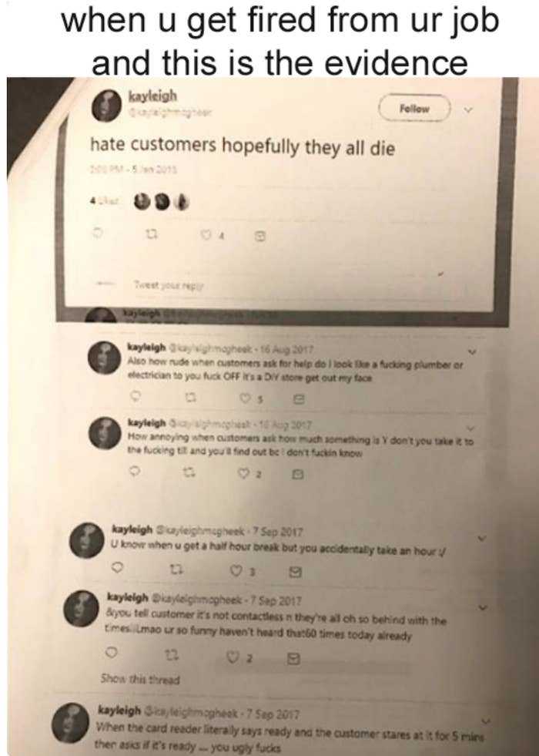
Task: Expand options chevron on 'Also how rude' tweet
Action: pyautogui.click(x=473, y=352)
